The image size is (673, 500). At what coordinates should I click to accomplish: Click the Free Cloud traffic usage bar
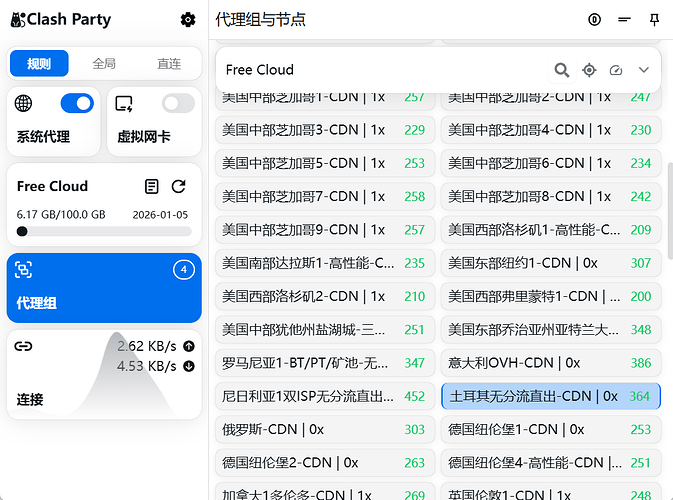click(x=104, y=231)
